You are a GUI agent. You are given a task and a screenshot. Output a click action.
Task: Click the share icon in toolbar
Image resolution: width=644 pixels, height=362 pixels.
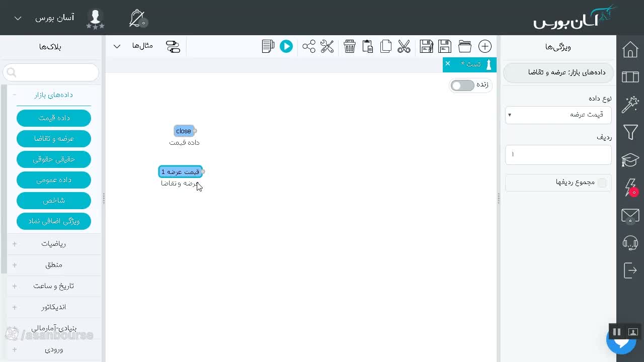[x=309, y=46]
